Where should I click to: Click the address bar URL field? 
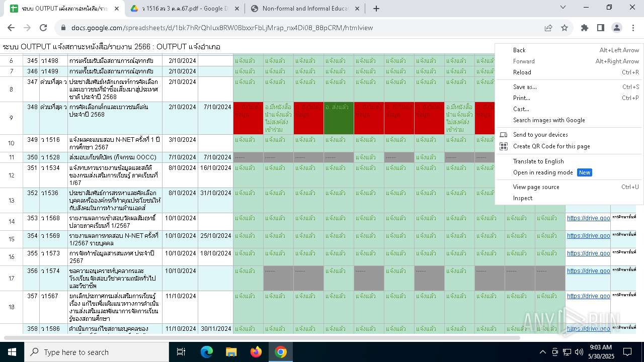point(302,28)
